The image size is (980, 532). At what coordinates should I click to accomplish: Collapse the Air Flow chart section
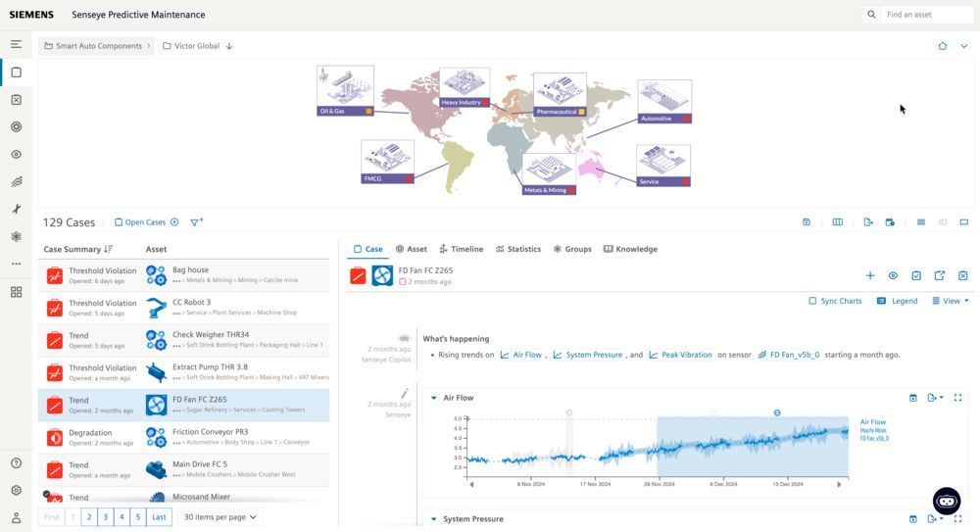pos(434,398)
